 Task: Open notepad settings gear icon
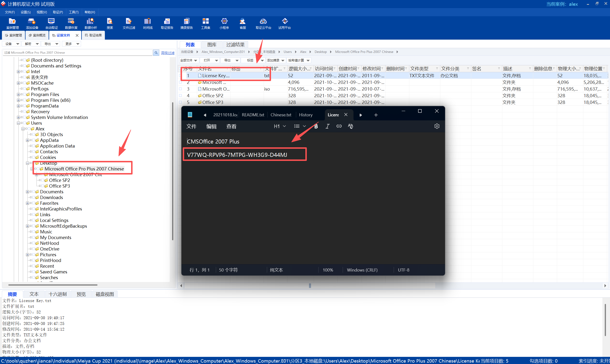click(437, 126)
